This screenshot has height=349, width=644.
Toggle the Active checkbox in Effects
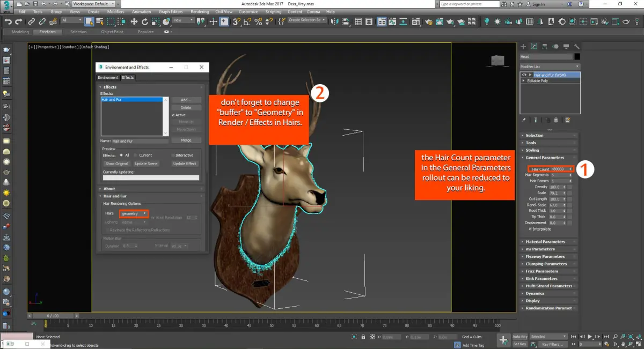(173, 115)
